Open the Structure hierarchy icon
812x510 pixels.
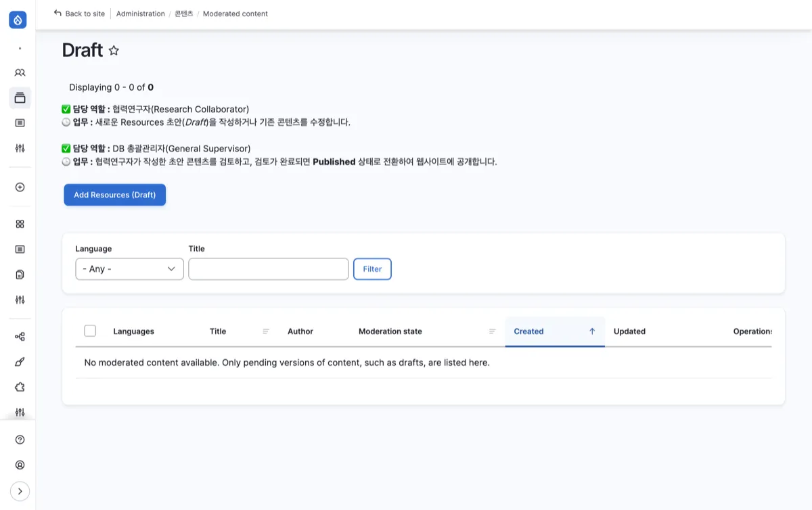20,336
